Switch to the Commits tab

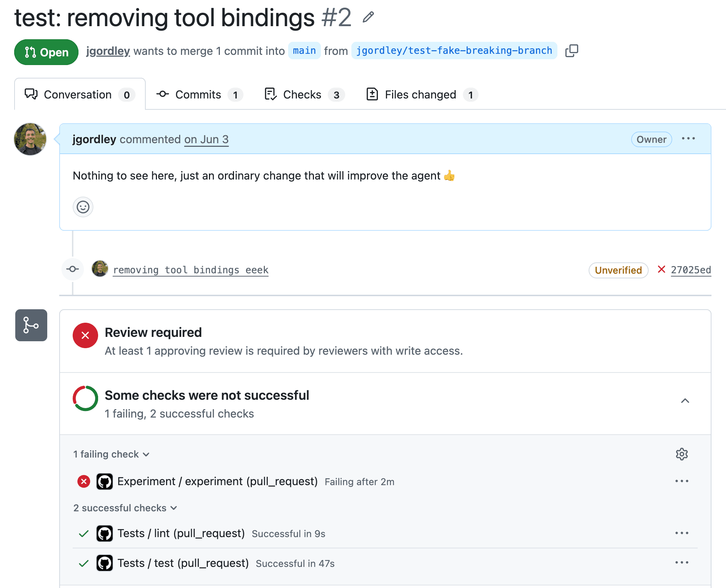(199, 94)
